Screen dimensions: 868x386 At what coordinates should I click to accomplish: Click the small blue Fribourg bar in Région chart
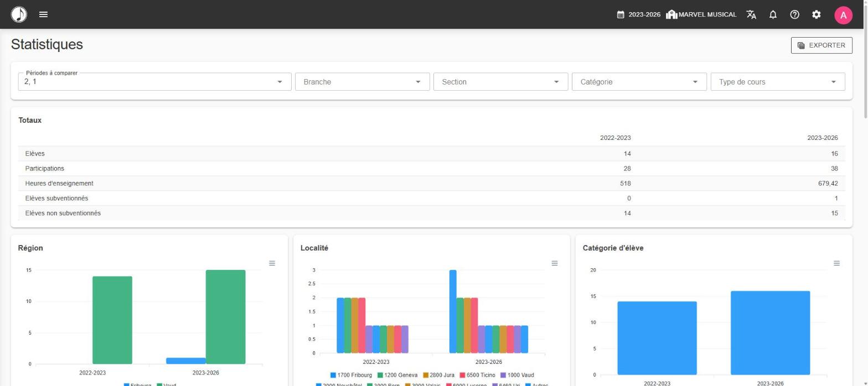(186, 361)
